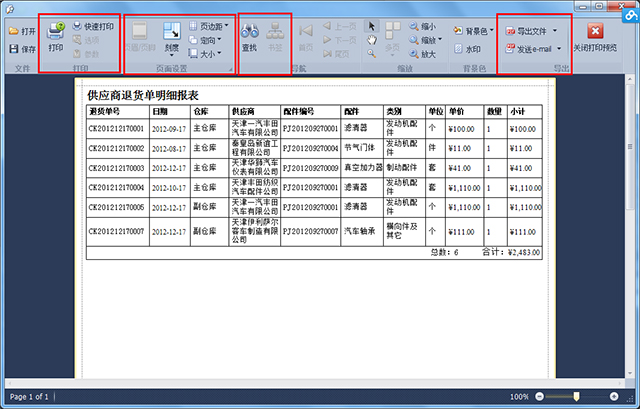Screen dimensions: 640x409
Task: Select the arrow pointer tool
Action: coord(372,26)
